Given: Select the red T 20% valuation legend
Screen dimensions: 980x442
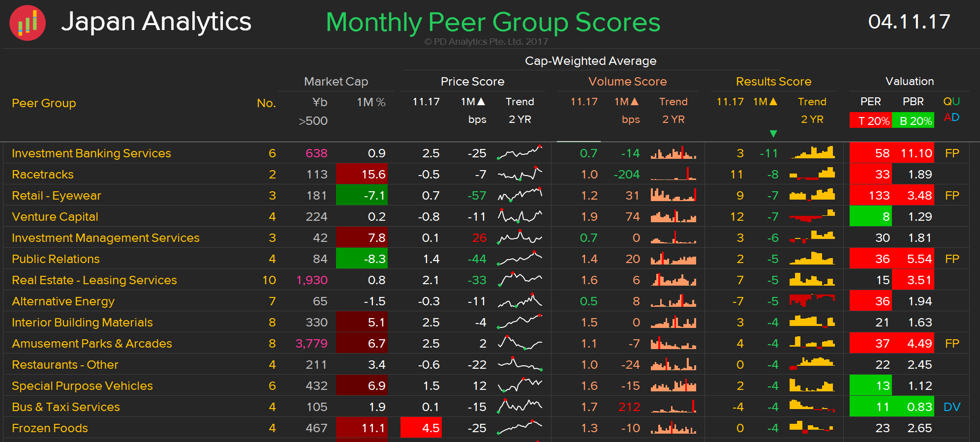Looking at the screenshot, I should pos(870,121).
